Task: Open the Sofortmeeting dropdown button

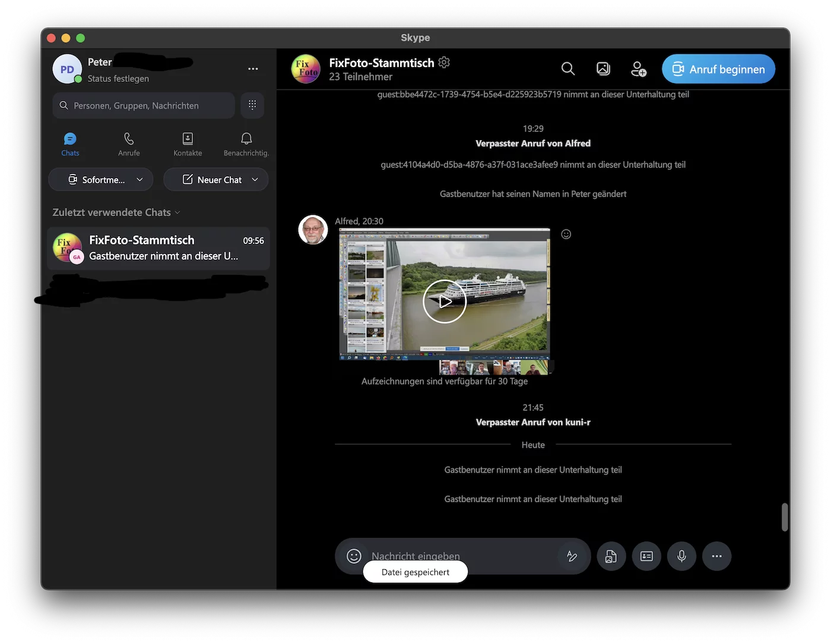Action: 100,179
